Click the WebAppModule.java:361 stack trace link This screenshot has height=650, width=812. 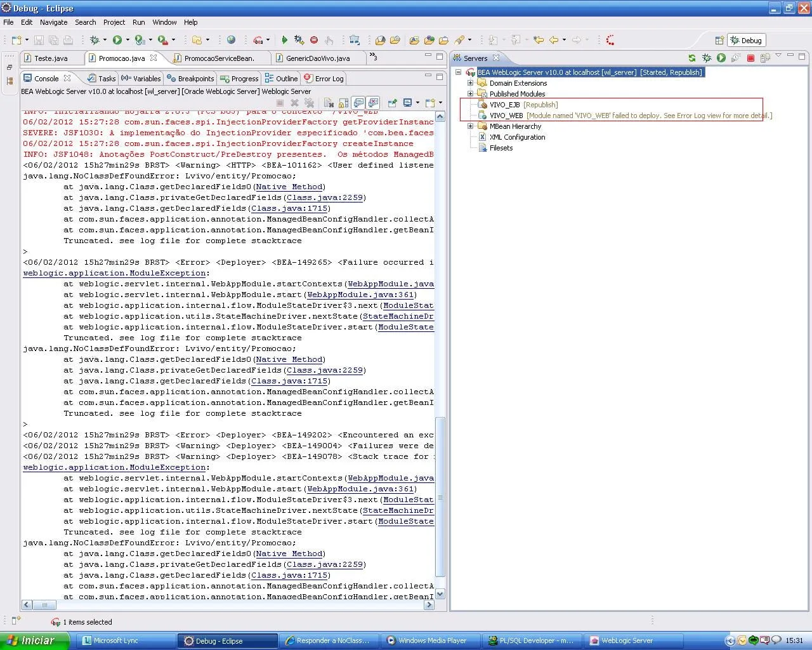coord(360,295)
